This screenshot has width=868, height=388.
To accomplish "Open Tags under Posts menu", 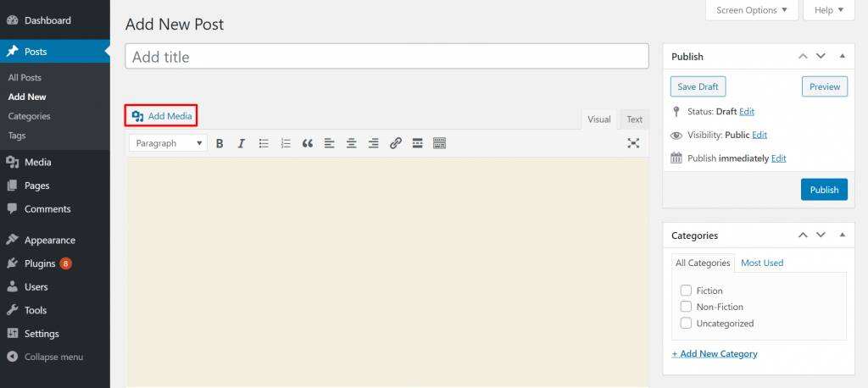I will pyautogui.click(x=17, y=135).
